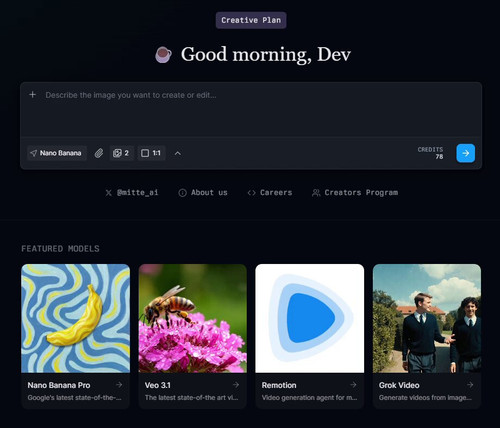Image resolution: width=500 pixels, height=428 pixels.
Task: Click the arrow on Nano Banana Pro card
Action: pyautogui.click(x=119, y=385)
